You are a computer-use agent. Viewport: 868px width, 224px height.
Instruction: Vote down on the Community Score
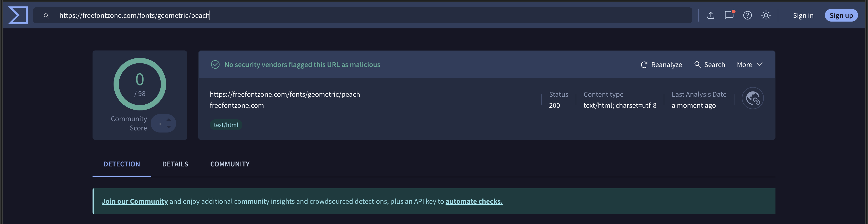(x=169, y=127)
